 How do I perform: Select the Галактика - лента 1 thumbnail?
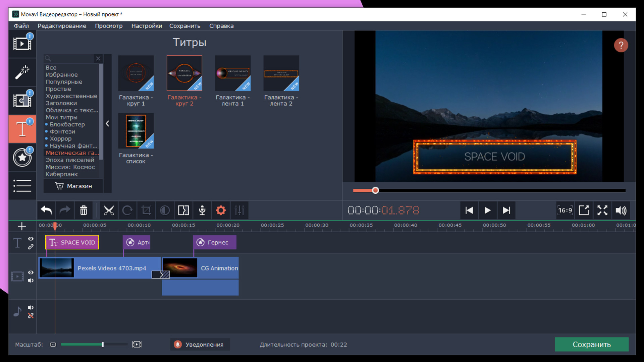(x=232, y=73)
